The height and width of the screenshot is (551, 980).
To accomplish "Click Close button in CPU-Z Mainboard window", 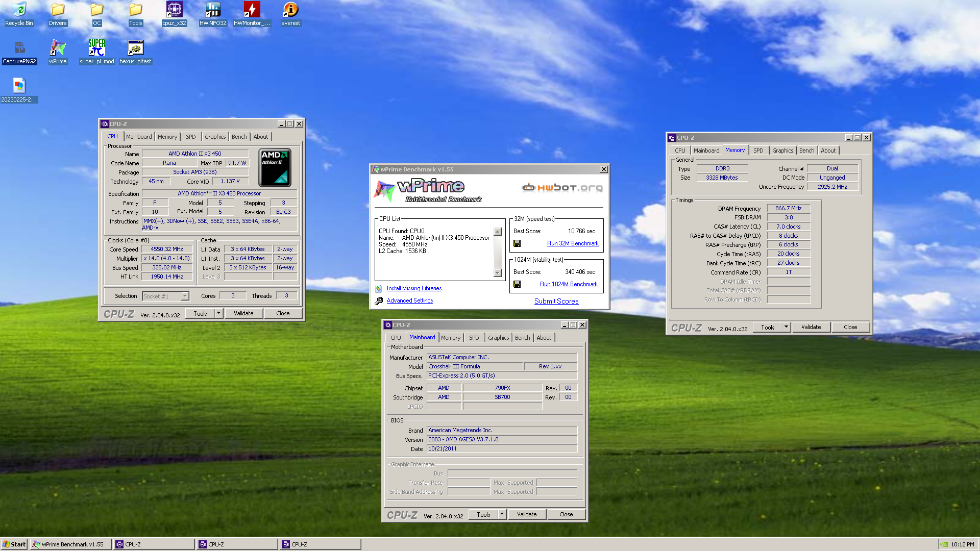I will click(x=566, y=514).
